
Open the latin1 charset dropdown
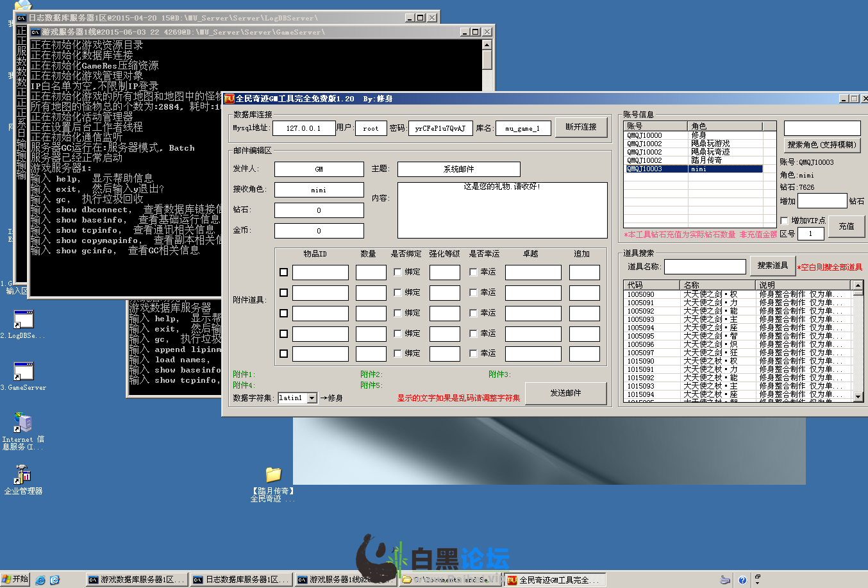[x=312, y=398]
